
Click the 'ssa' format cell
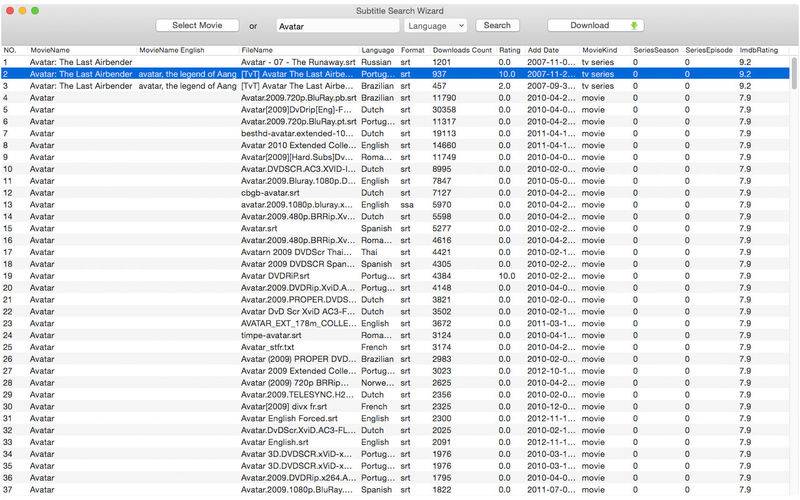(407, 205)
